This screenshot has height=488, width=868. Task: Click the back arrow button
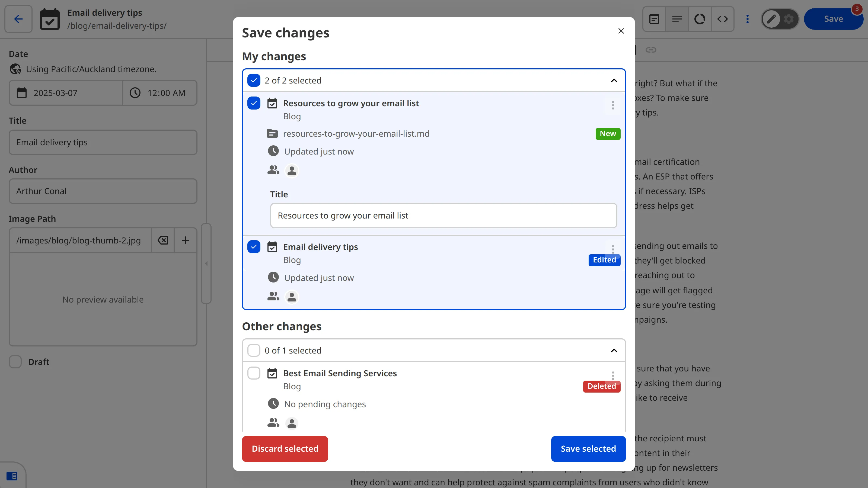tap(18, 19)
